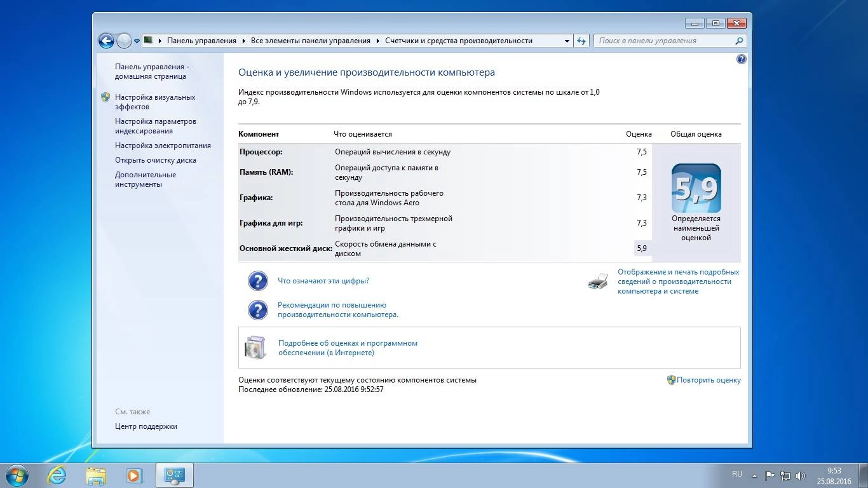Viewport: 868px width, 488px height.
Task: Open 'Панель управления - домашняя страница' link
Action: click(x=152, y=71)
